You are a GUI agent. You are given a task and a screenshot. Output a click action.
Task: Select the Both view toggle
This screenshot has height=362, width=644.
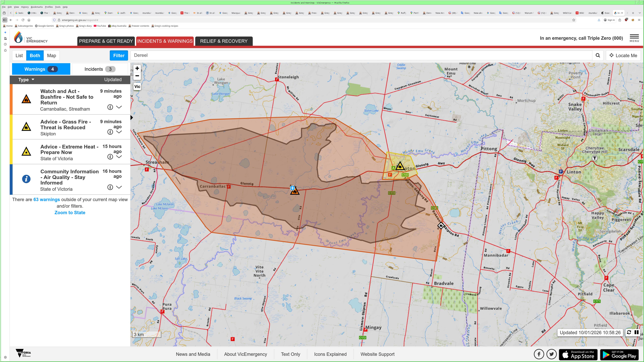point(35,55)
